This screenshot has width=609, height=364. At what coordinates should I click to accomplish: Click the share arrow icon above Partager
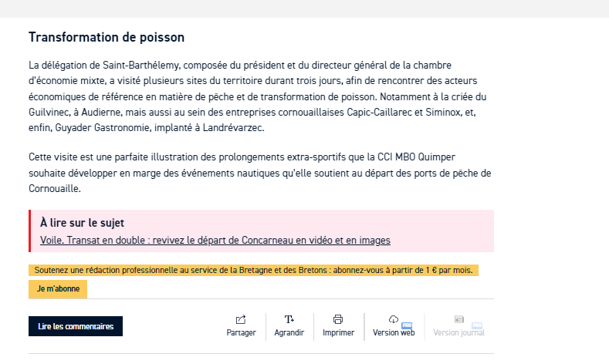point(241,319)
